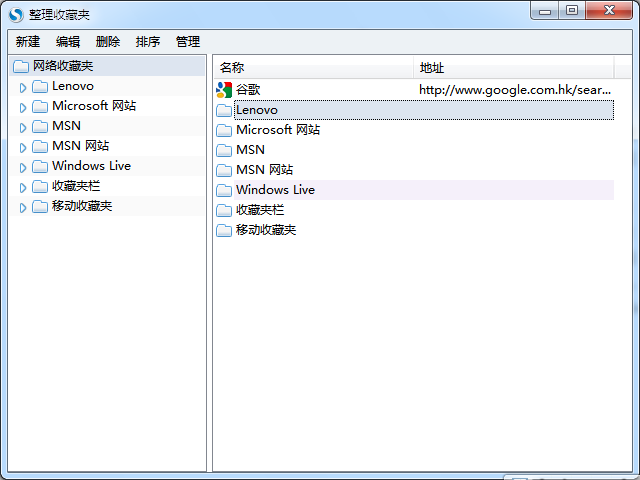640x480 pixels.
Task: Open the 排序 menu
Action: click(x=148, y=41)
